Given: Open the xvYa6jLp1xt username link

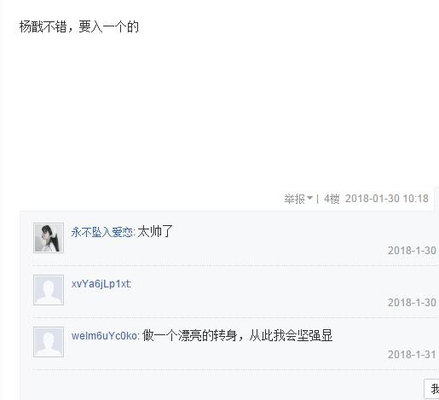Looking at the screenshot, I should [101, 284].
